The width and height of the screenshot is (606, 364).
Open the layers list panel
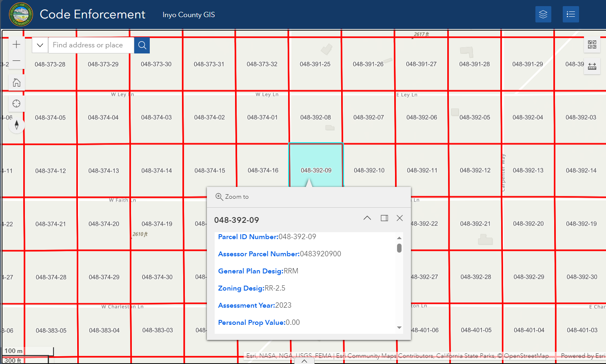tap(543, 15)
